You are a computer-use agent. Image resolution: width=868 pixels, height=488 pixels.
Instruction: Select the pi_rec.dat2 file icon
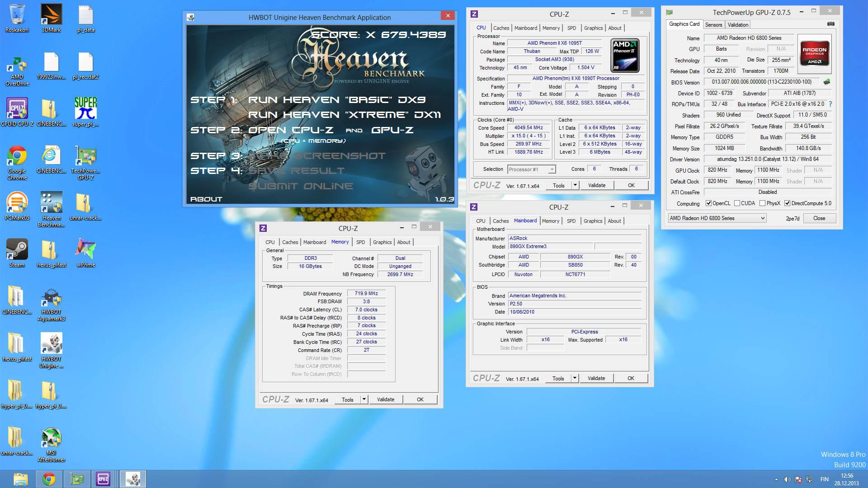click(x=85, y=66)
